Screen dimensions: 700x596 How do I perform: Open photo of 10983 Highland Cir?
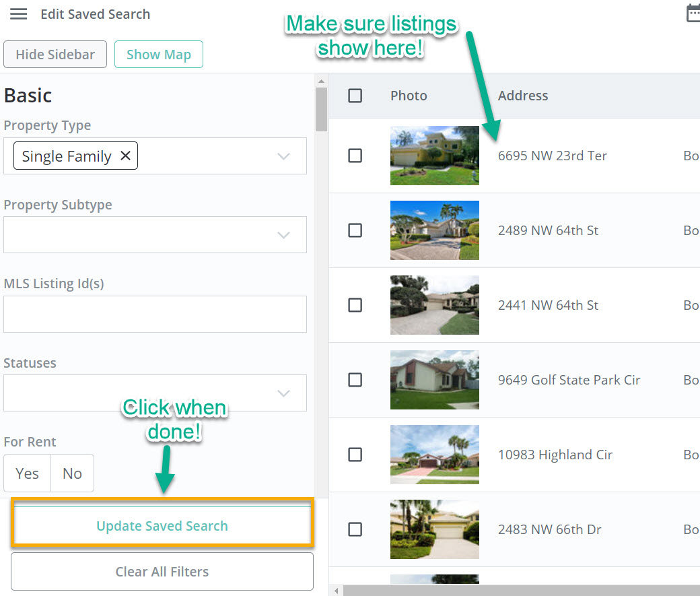434,454
